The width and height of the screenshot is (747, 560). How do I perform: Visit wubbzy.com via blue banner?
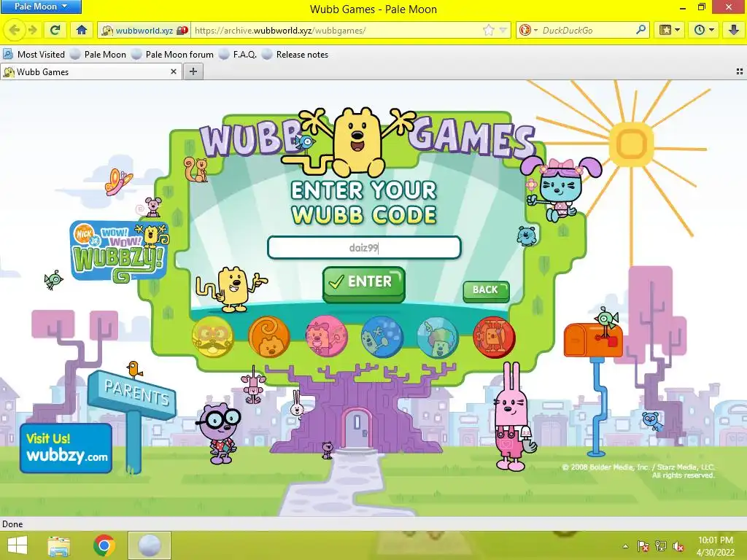[66, 448]
